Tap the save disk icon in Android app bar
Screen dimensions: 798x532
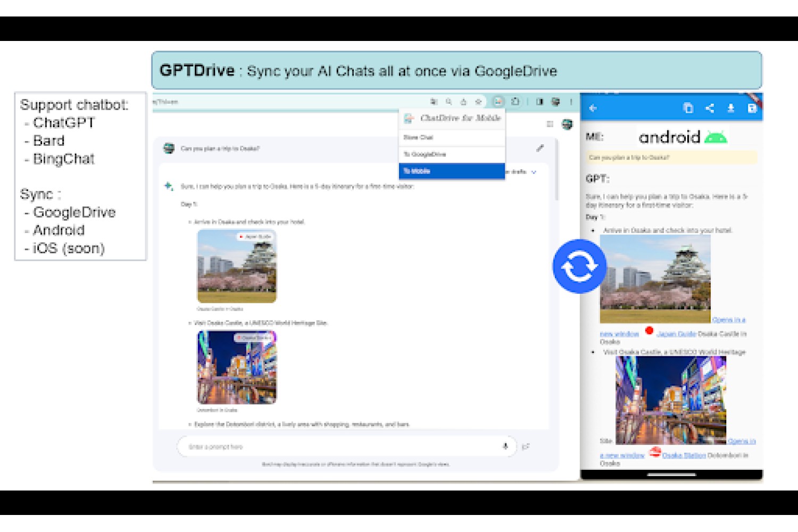coord(752,109)
